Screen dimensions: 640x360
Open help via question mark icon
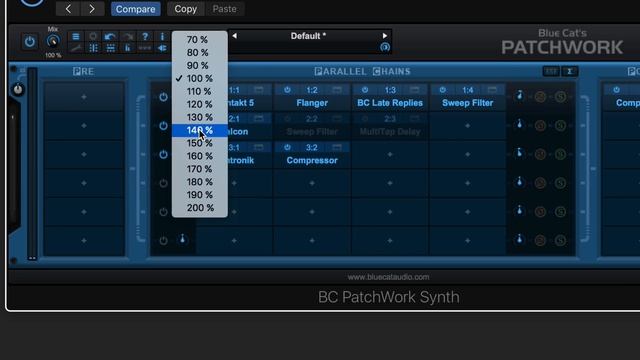point(145,36)
